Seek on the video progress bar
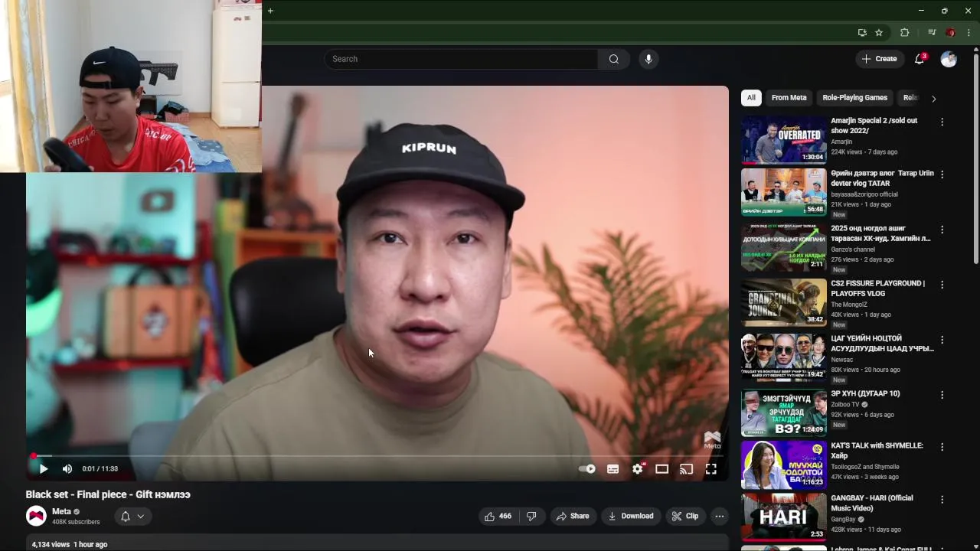Viewport: 980px width, 551px height. 377,456
